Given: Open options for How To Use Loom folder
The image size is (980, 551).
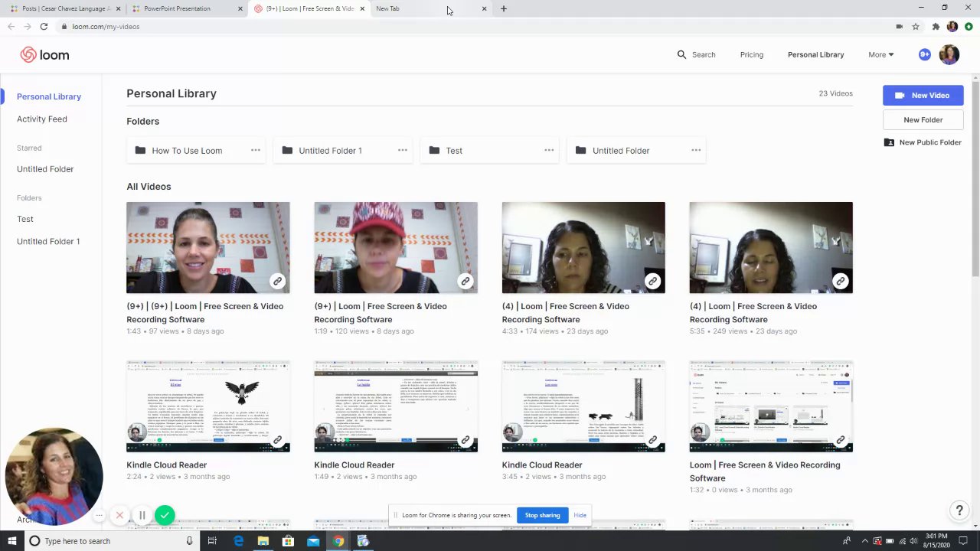Looking at the screenshot, I should point(256,150).
